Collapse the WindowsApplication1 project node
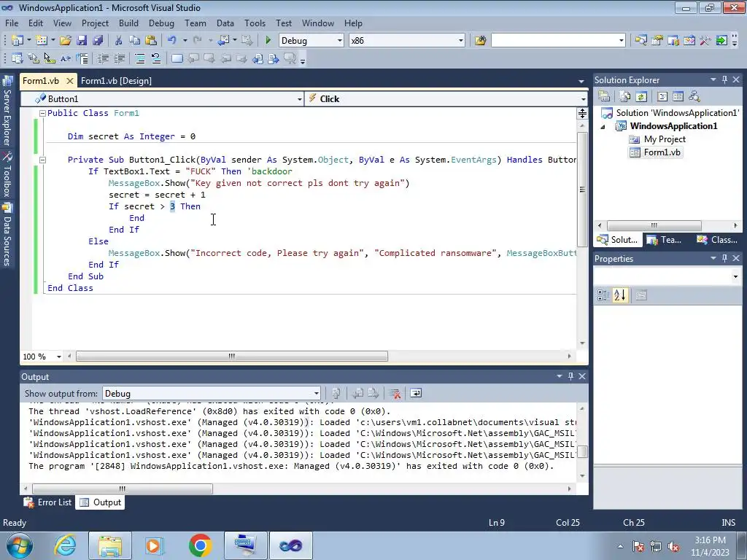Viewport: 747px width, 560px height. (x=603, y=127)
